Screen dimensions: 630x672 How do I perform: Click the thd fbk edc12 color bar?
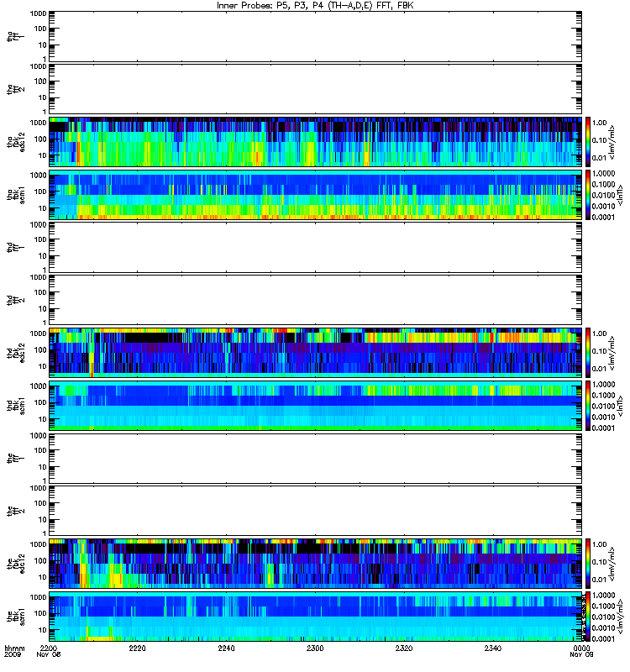tap(588, 352)
